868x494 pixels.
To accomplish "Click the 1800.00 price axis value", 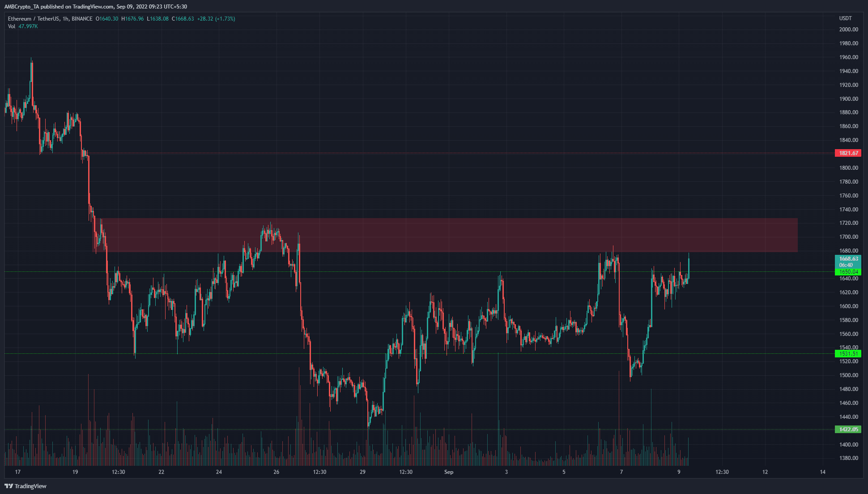I will 849,168.
